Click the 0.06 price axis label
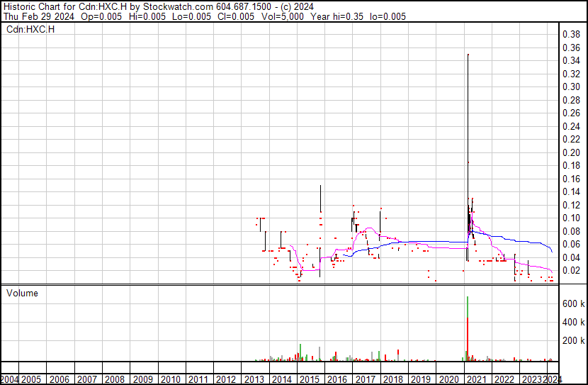 coord(571,245)
